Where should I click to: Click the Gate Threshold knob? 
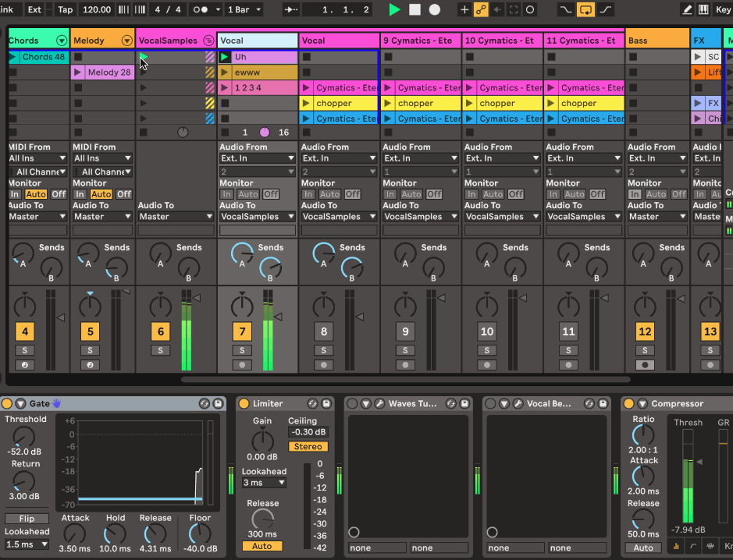click(x=23, y=437)
